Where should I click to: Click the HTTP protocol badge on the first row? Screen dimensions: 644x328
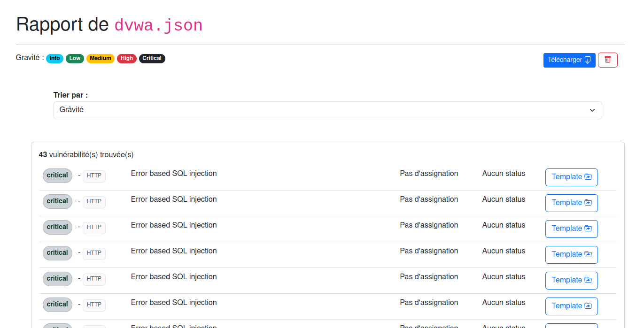[94, 175]
